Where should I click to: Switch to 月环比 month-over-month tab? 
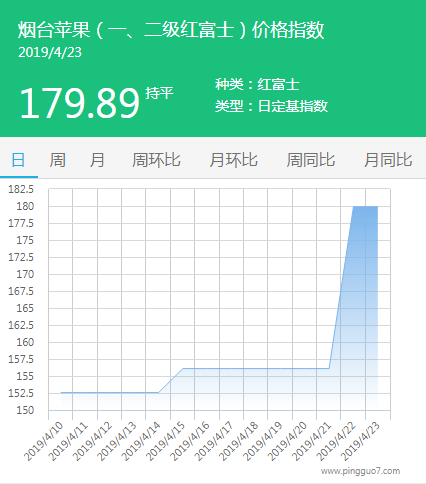click(233, 160)
